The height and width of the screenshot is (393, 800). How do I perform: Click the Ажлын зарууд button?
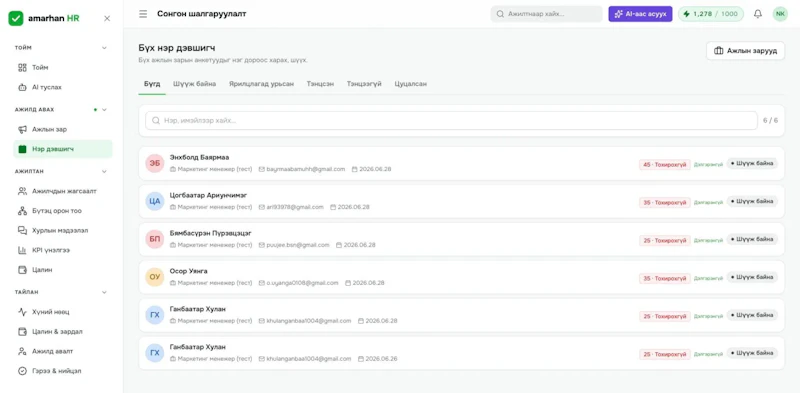point(745,51)
